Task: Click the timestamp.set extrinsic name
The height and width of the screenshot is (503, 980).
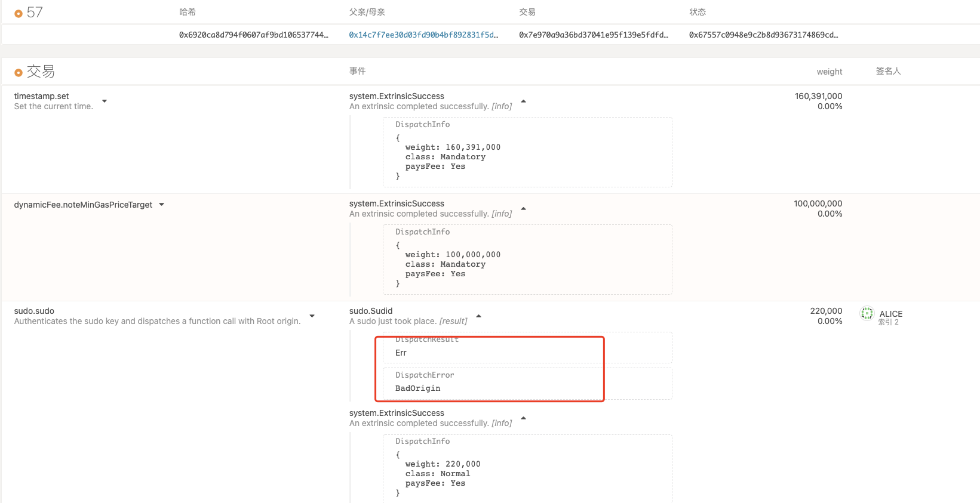Action: pos(42,96)
